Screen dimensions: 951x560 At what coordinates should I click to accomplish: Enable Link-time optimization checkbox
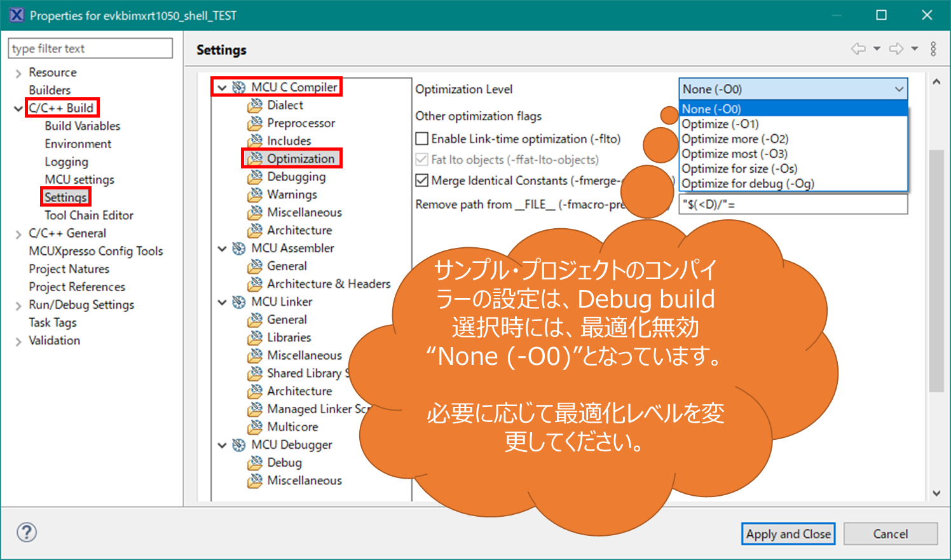(x=421, y=139)
